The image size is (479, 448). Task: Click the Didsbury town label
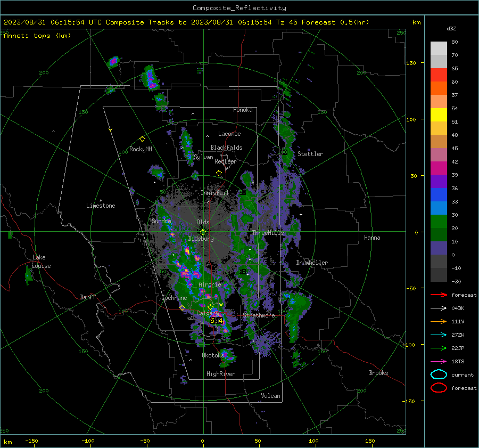click(201, 239)
